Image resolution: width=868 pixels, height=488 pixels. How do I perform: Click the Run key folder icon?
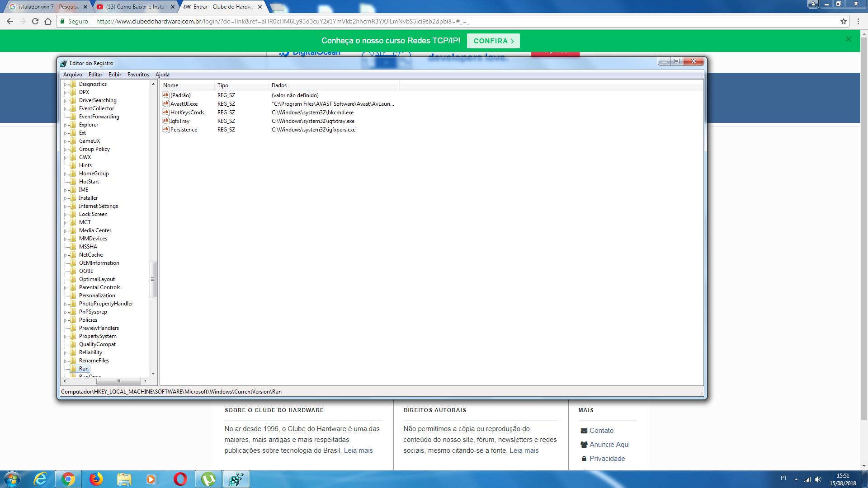[73, 369]
